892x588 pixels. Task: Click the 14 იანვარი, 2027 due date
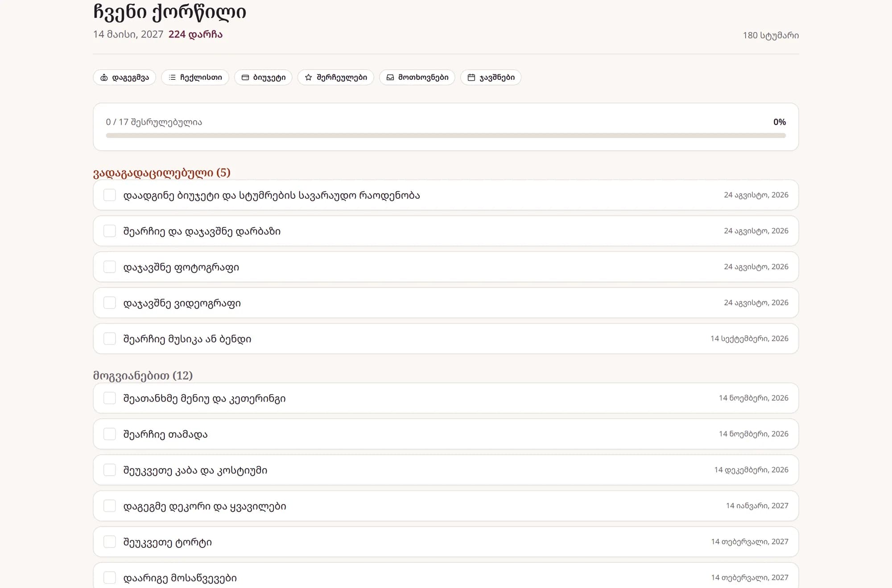757,506
